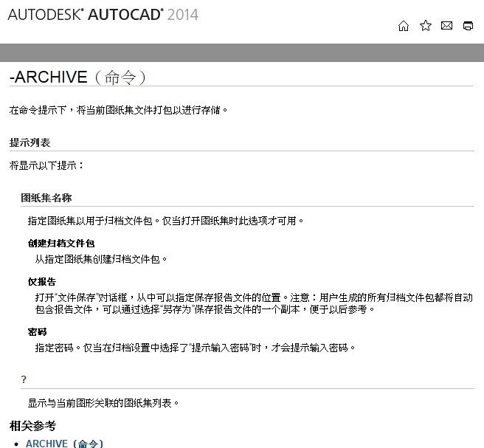Open the ARCHIVE（命令）related link
This screenshot has height=448, width=484.
[x=64, y=444]
